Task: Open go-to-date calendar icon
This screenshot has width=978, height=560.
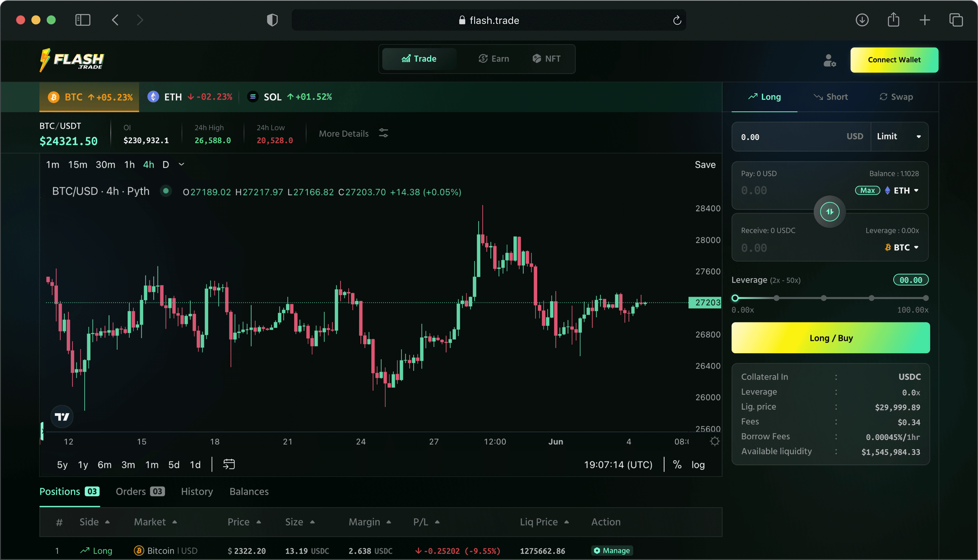Action: [x=229, y=464]
